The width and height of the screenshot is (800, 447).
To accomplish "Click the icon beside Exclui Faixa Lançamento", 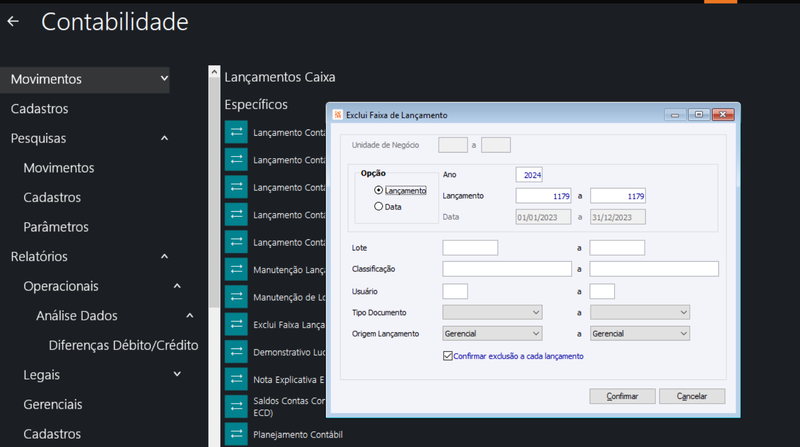I will click(x=236, y=325).
